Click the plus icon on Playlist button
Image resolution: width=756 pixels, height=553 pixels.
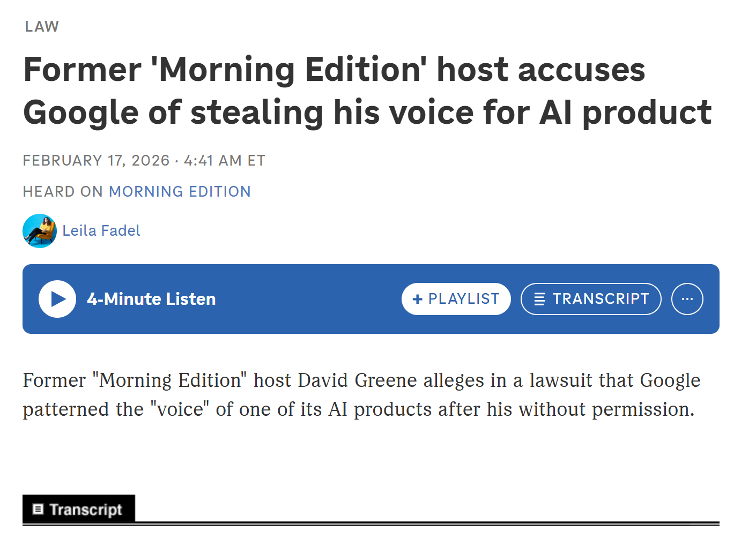[416, 299]
